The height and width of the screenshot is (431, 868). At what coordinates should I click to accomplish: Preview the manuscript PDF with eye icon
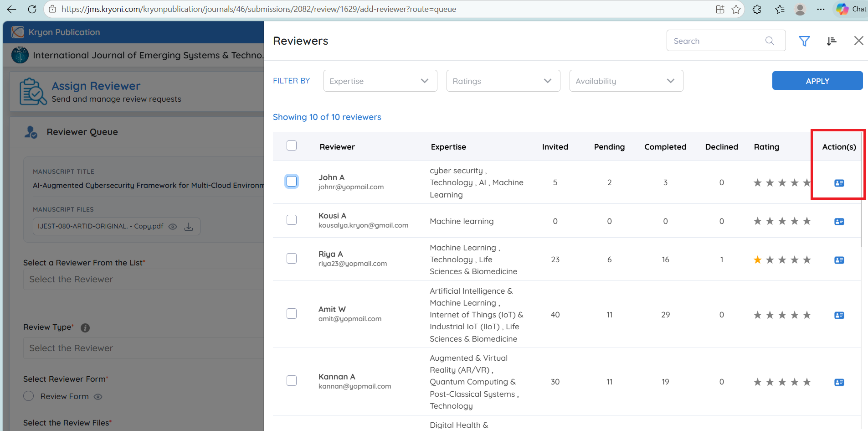173,227
